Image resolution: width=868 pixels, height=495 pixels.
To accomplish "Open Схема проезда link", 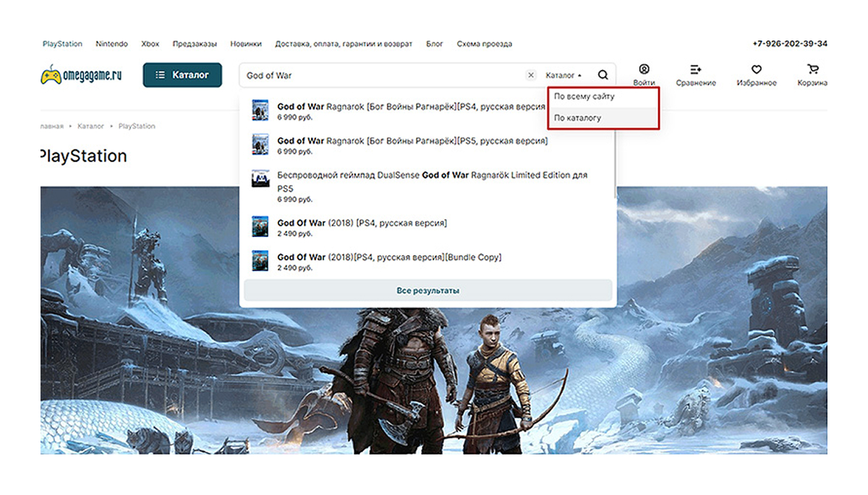I will (x=485, y=44).
